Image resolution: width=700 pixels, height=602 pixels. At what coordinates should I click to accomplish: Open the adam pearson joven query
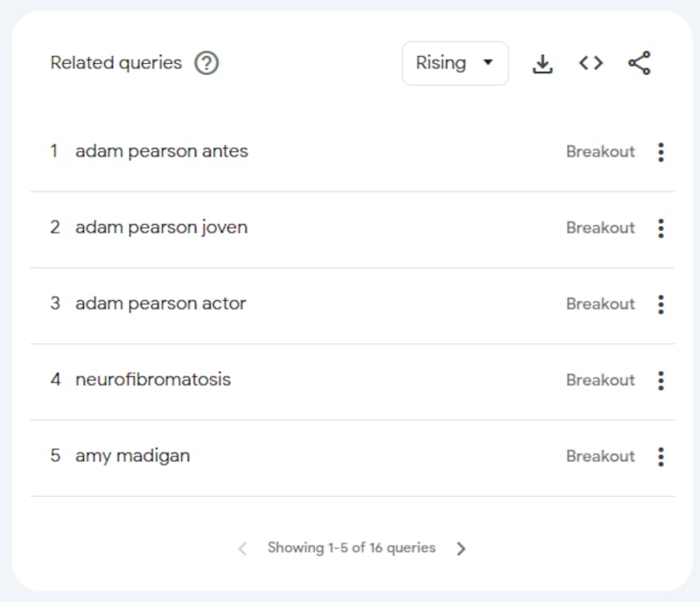tap(161, 227)
